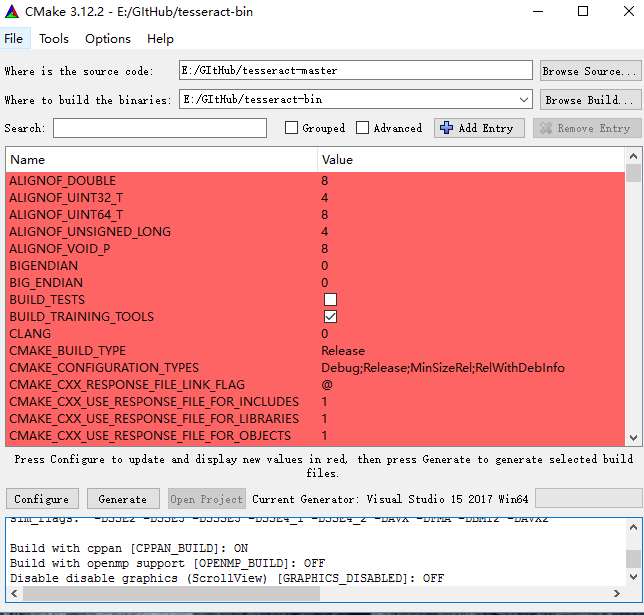Enable the Advanced checkbox
The image size is (644, 615).
coord(362,128)
